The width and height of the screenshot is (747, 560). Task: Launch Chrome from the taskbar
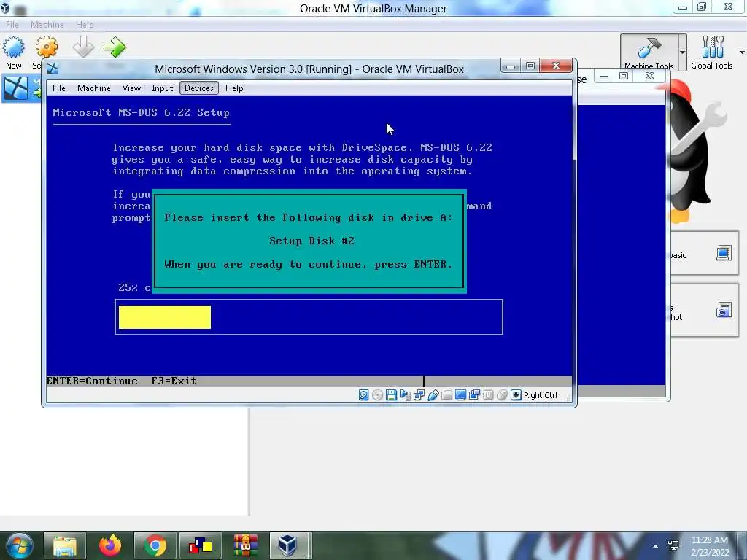click(155, 545)
